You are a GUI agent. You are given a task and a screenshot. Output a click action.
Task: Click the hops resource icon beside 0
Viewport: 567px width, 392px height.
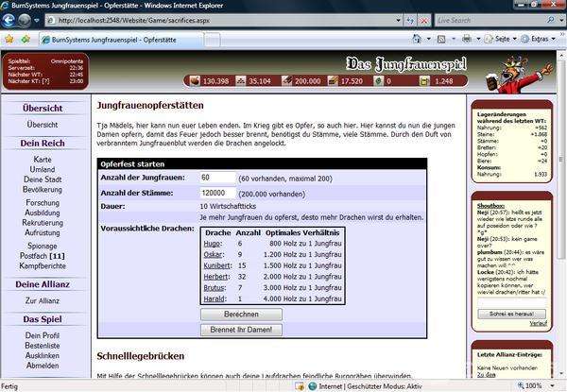[x=378, y=80]
